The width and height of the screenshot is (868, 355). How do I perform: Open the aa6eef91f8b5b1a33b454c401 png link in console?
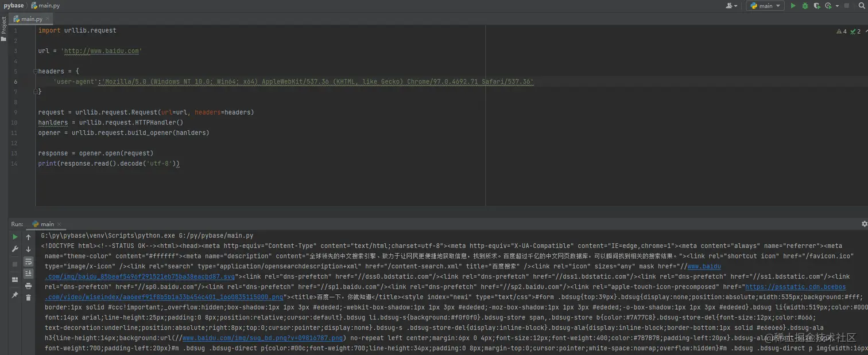[x=164, y=297]
